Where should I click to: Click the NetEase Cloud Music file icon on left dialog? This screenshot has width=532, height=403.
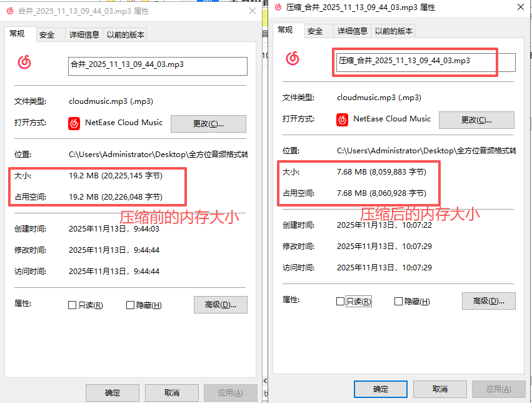(x=23, y=61)
